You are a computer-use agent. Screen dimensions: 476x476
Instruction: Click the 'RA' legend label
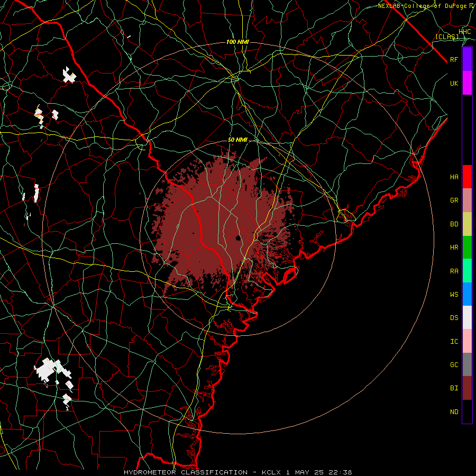[x=454, y=271]
